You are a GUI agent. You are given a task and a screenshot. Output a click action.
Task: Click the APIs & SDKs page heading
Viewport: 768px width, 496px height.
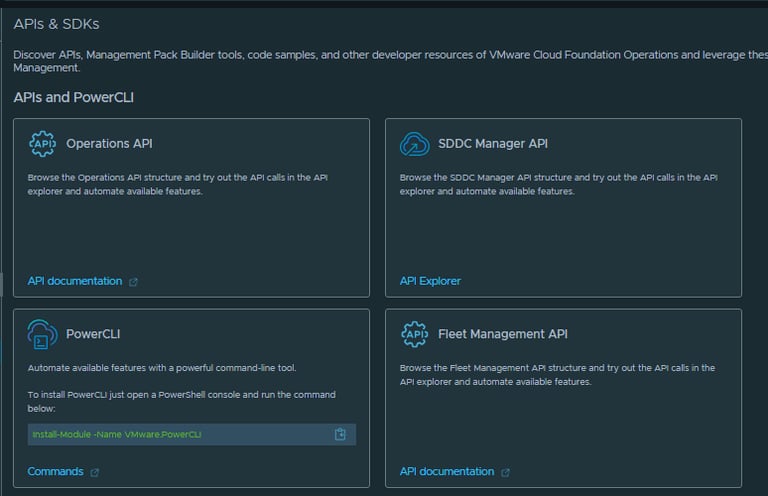pyautogui.click(x=56, y=23)
